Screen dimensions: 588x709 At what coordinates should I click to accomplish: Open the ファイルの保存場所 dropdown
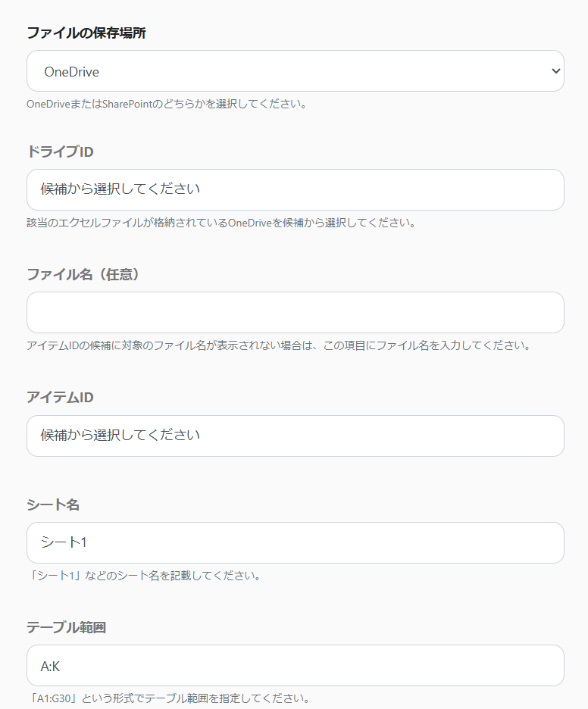point(295,71)
